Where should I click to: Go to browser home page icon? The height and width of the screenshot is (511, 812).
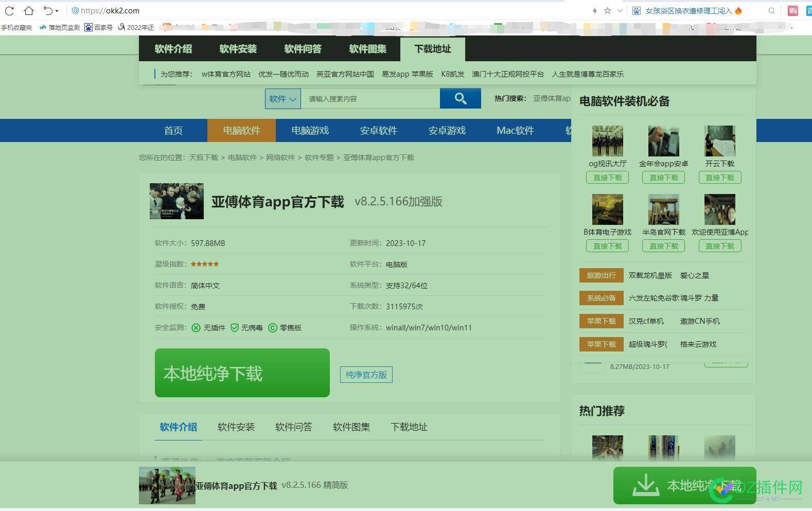(29, 10)
